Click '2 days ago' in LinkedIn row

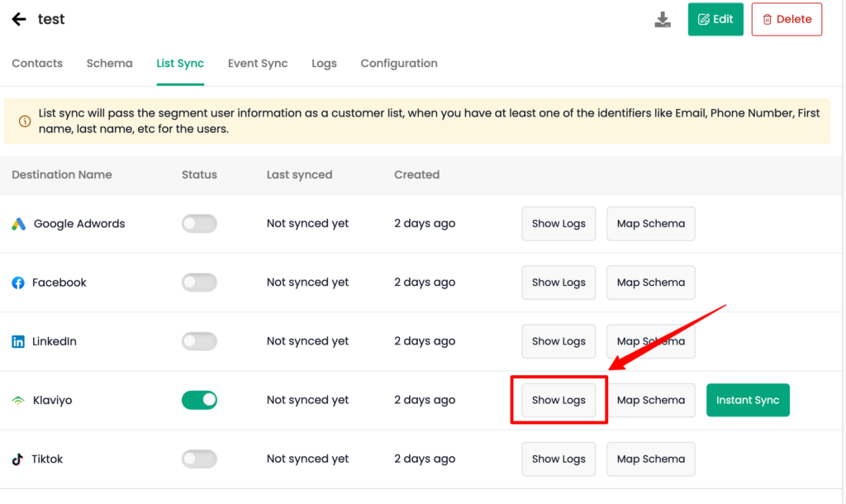425,341
